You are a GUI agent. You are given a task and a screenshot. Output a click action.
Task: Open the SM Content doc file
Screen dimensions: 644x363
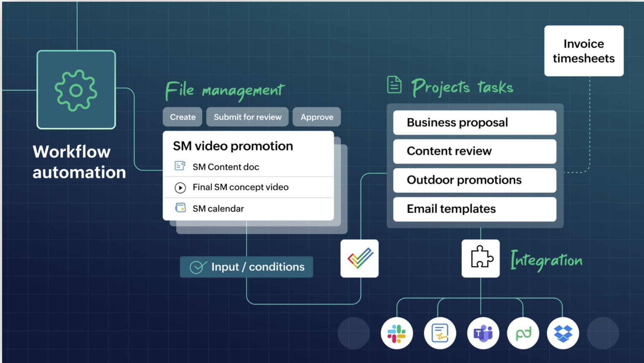(x=226, y=167)
